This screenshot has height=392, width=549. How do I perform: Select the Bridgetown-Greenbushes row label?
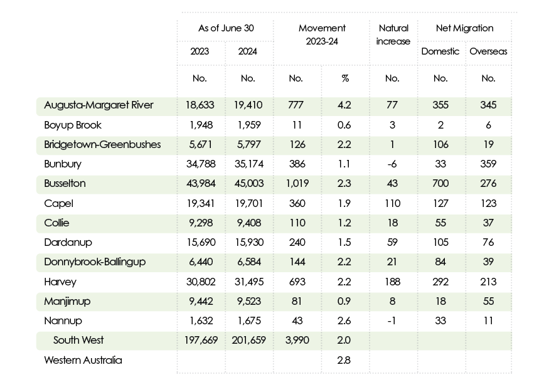[102, 144]
